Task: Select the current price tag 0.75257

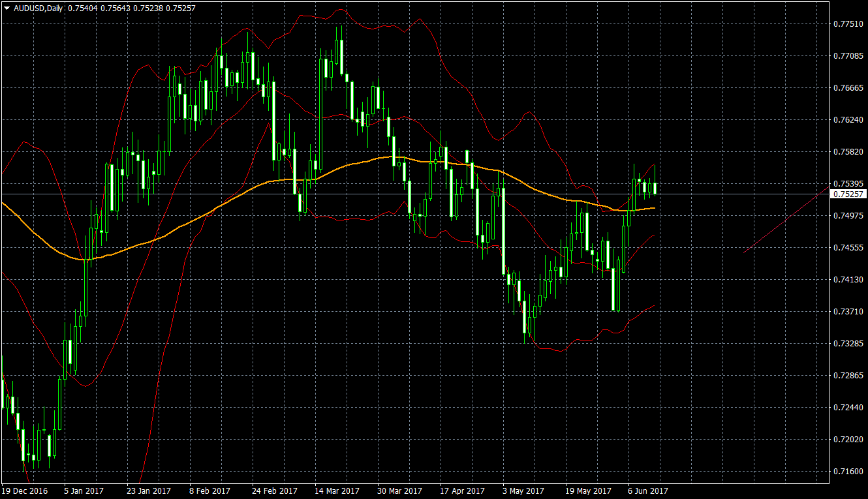Action: pyautogui.click(x=848, y=194)
